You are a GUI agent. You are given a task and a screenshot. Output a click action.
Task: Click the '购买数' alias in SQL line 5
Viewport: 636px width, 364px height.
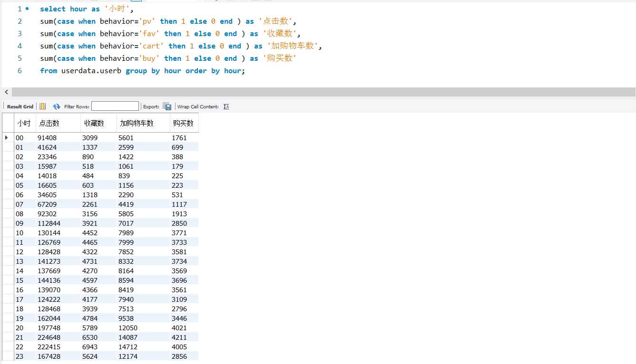pyautogui.click(x=280, y=58)
